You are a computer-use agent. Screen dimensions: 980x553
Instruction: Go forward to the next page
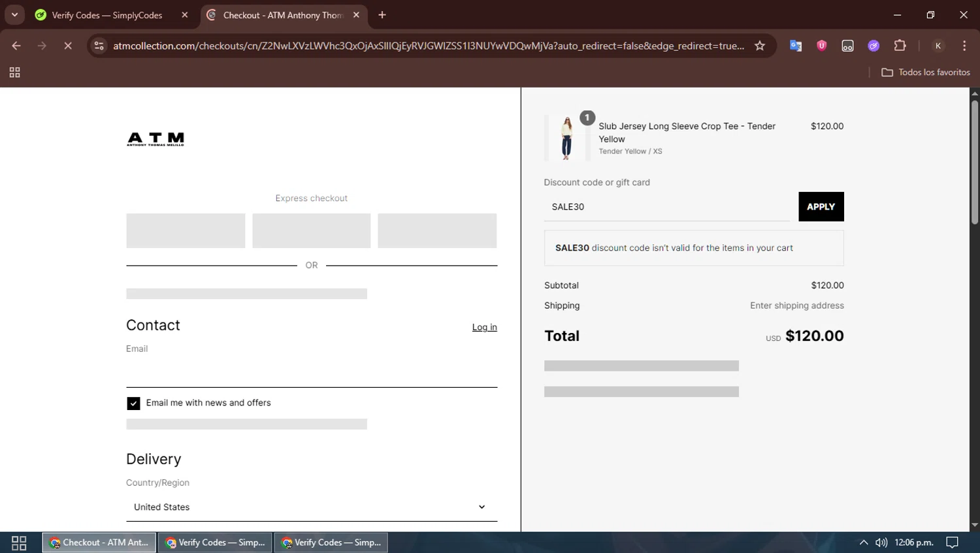[x=42, y=46]
